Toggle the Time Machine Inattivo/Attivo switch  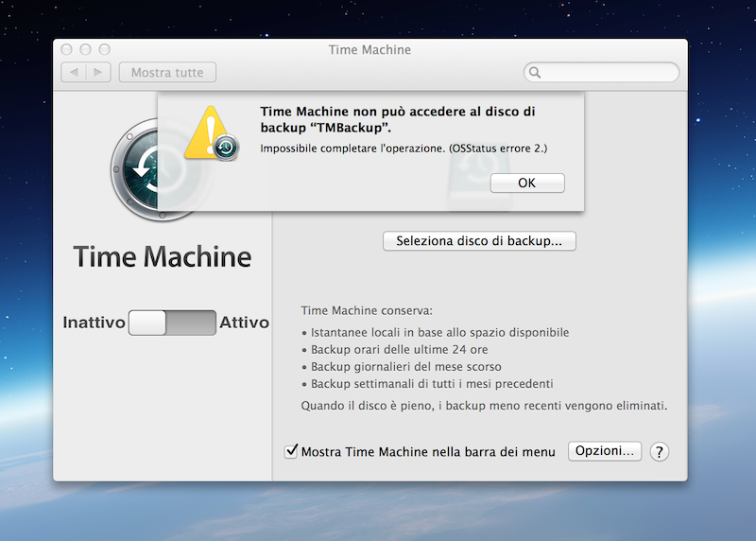point(172,323)
